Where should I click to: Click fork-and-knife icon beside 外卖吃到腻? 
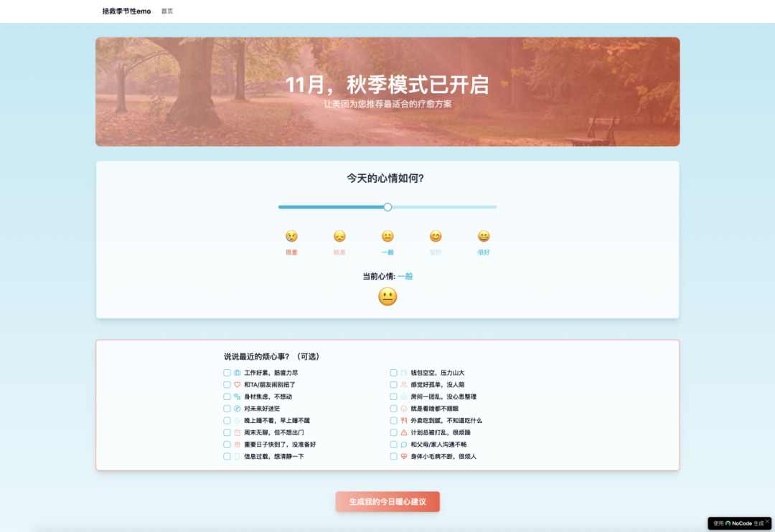click(404, 421)
